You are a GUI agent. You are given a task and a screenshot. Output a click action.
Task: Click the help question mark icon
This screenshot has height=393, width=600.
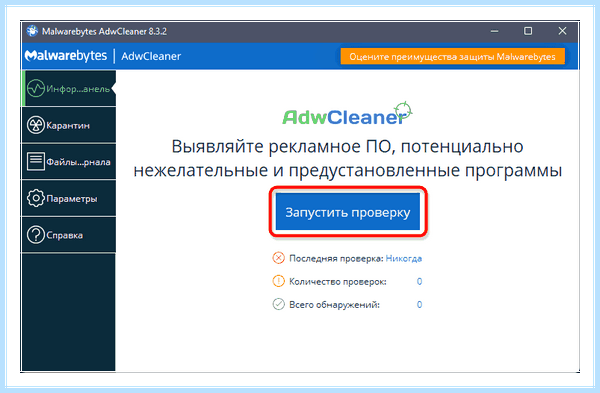click(36, 235)
